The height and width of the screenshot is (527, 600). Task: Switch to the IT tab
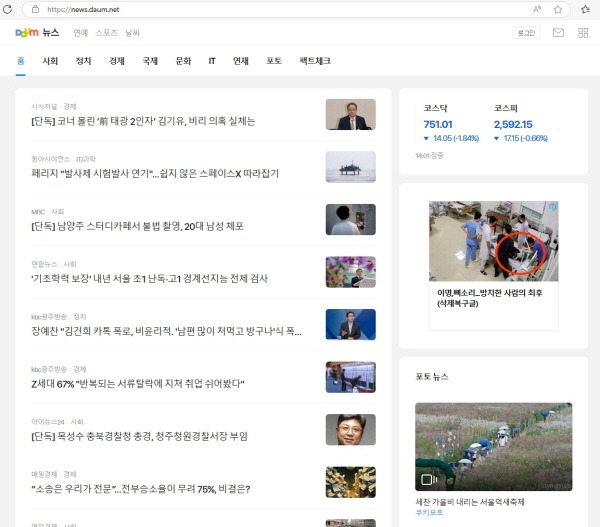212,61
